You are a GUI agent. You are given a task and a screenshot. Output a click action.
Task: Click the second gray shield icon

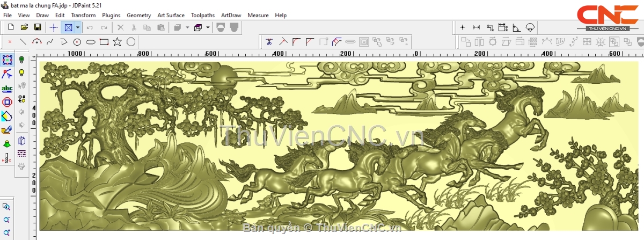point(234,27)
